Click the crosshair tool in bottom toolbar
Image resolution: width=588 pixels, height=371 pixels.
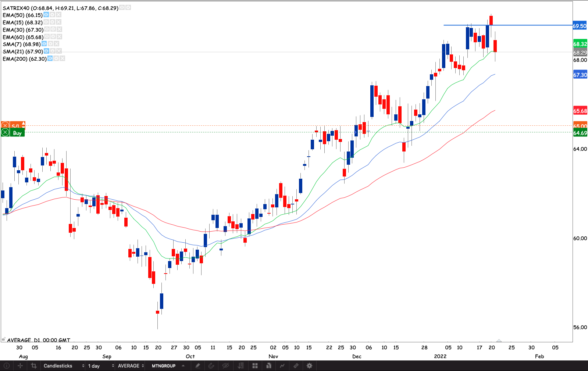[20, 365]
